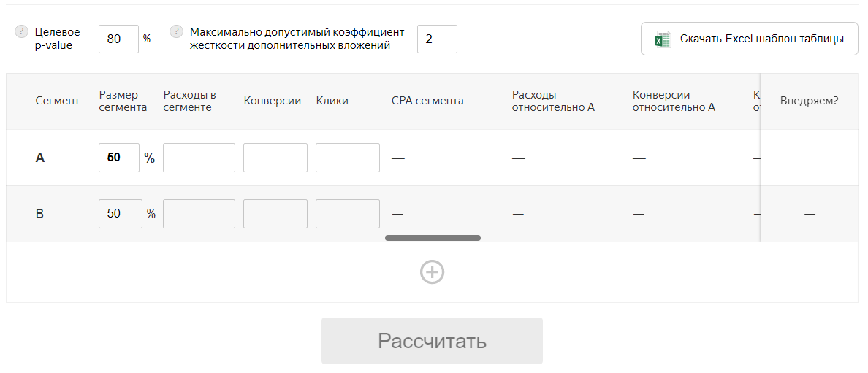Click segment B clicks input

point(348,214)
